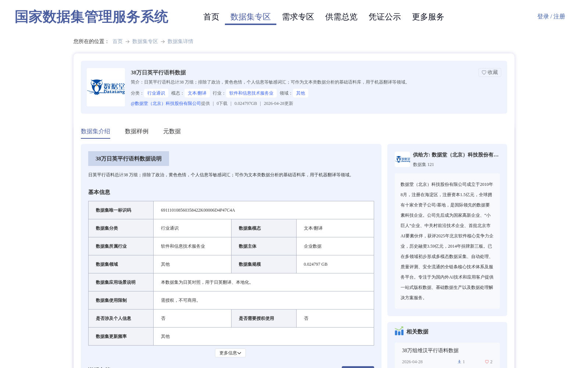
Task: Click the heart icon in 收藏 button
Action: 484,72
